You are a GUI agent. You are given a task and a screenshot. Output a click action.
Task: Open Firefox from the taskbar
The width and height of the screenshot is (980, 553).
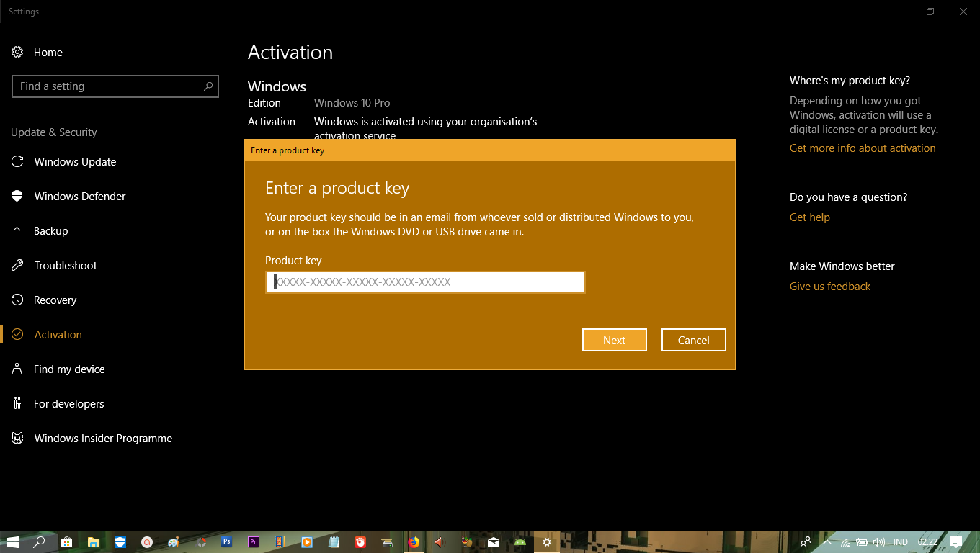[x=414, y=542]
